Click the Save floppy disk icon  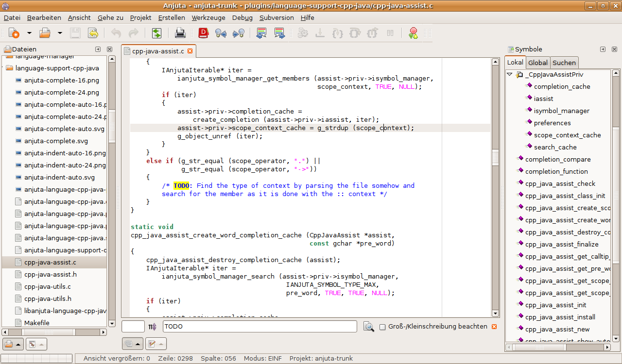tap(75, 33)
